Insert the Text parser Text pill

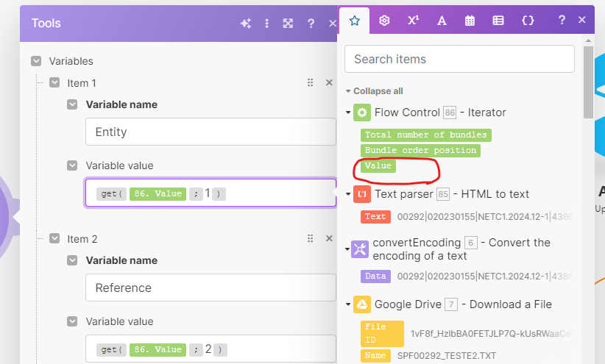pos(375,217)
